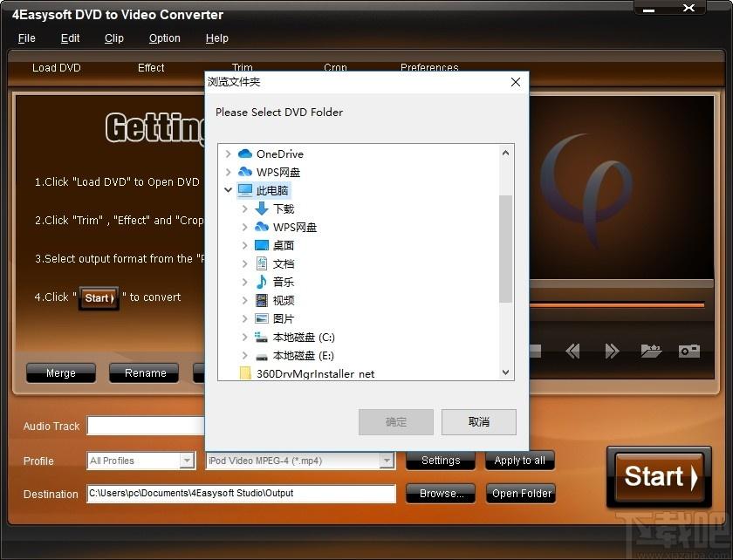Click the Settings button
This screenshot has width=733, height=560.
441,461
